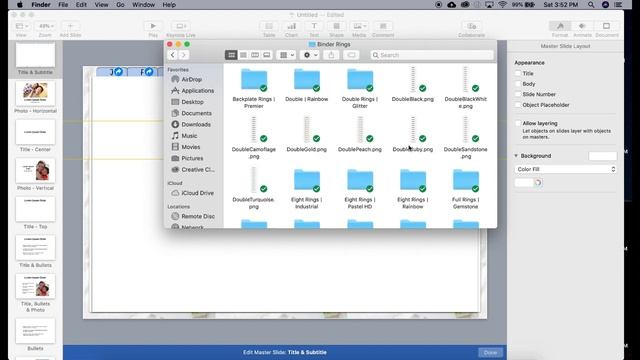Go forward in Finder window
The height and width of the screenshot is (360, 640).
(184, 55)
